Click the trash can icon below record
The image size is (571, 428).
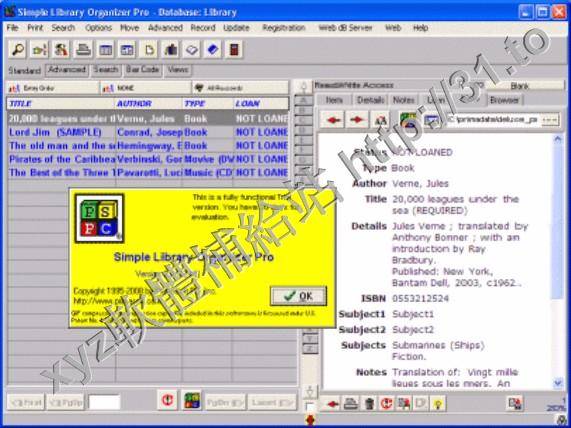tap(369, 404)
